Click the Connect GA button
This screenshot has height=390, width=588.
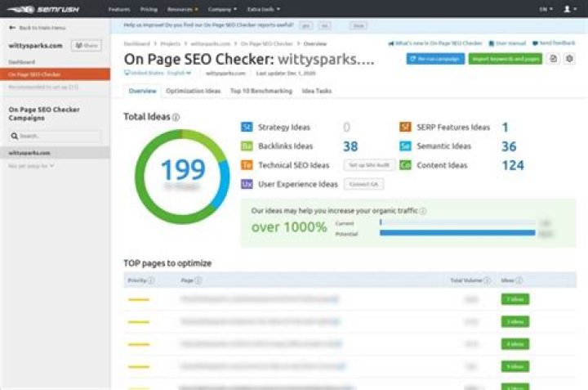click(363, 184)
